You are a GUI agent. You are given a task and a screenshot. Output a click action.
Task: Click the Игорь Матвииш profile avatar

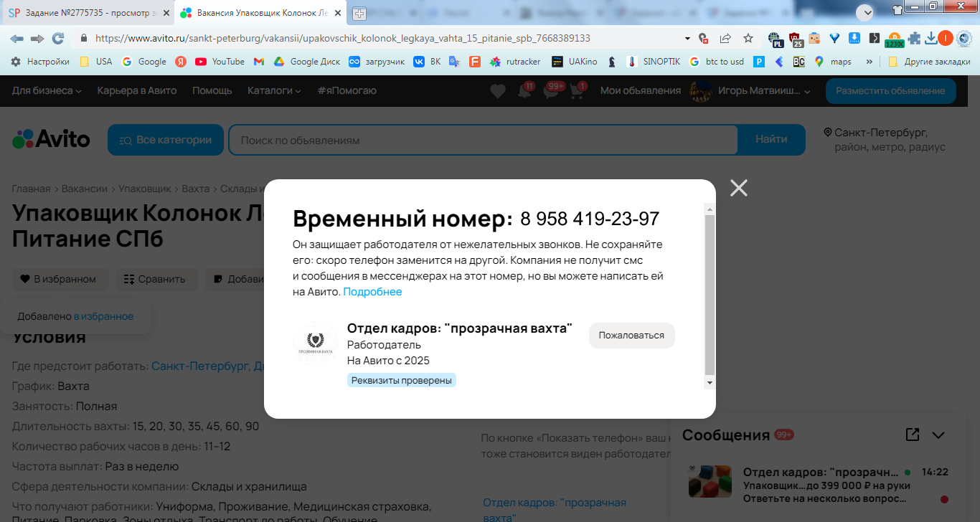pyautogui.click(x=699, y=91)
